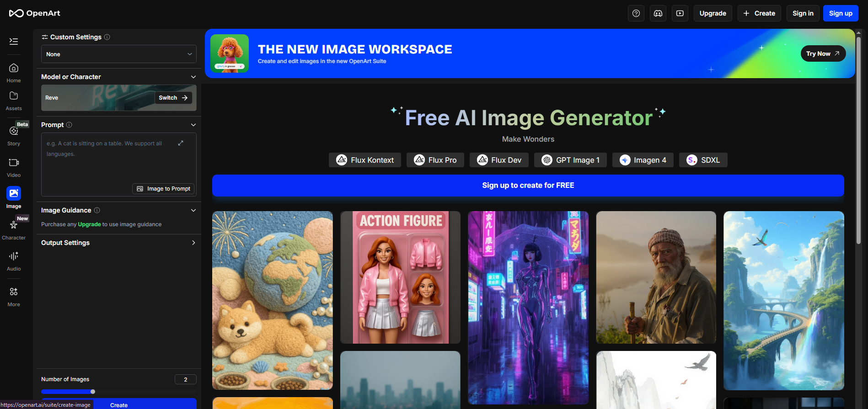Click Sign in
The image size is (868, 409).
coord(803,13)
